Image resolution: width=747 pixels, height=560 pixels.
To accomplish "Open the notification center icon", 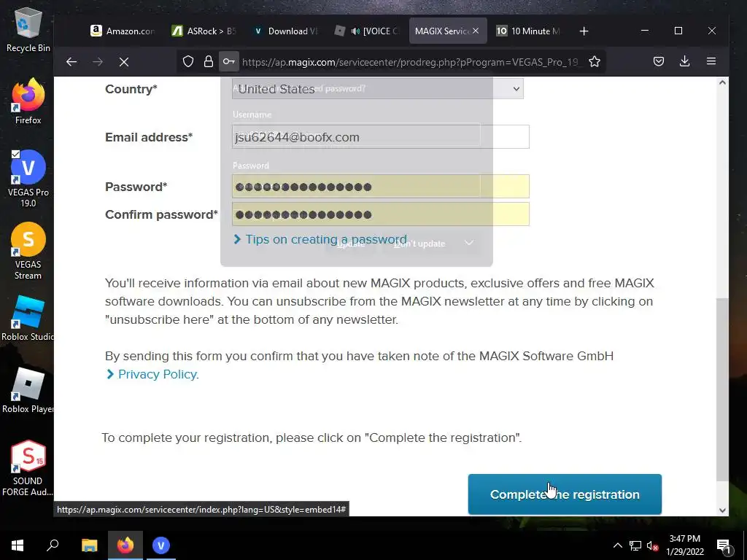I will point(723,545).
